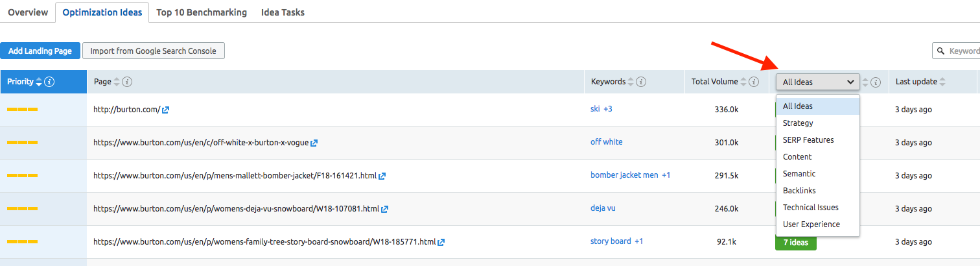This screenshot has height=266, width=980.
Task: Click the womens-family-tree-story-board URL text
Action: (264, 242)
